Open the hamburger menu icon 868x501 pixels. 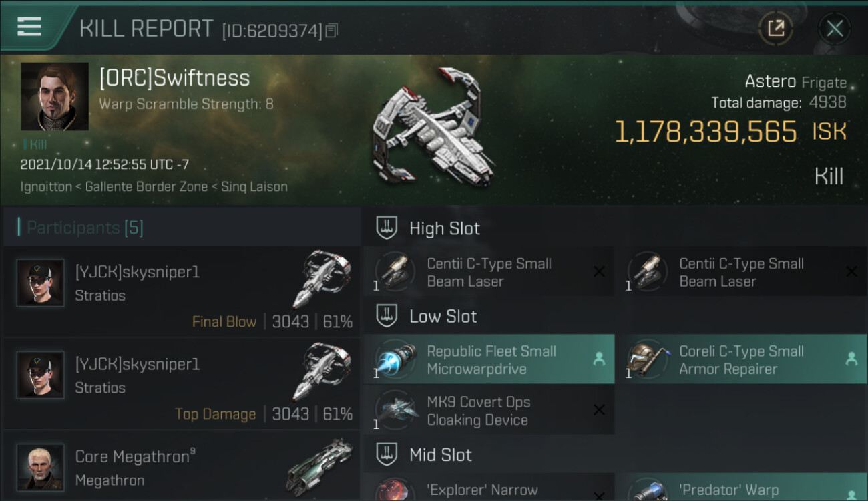(x=29, y=27)
